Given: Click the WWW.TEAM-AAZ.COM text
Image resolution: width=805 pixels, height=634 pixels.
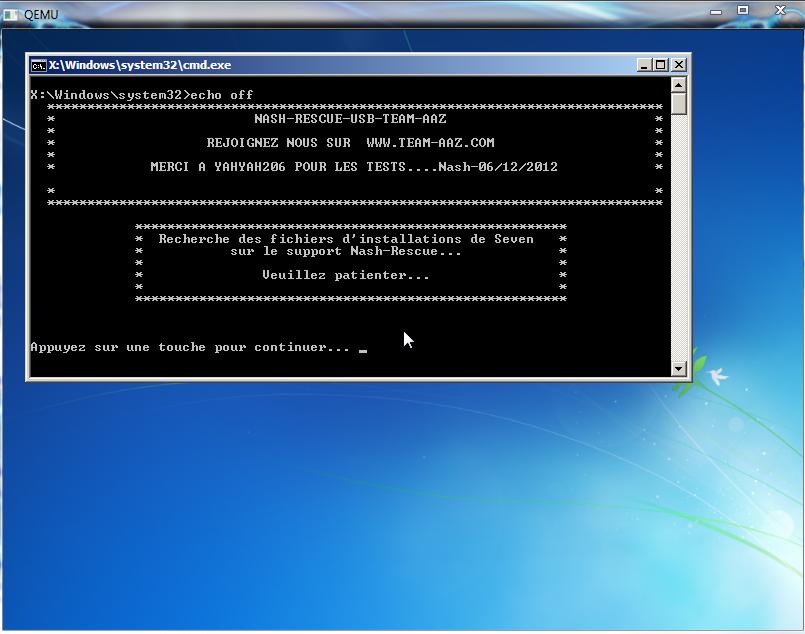Looking at the screenshot, I should (x=430, y=143).
